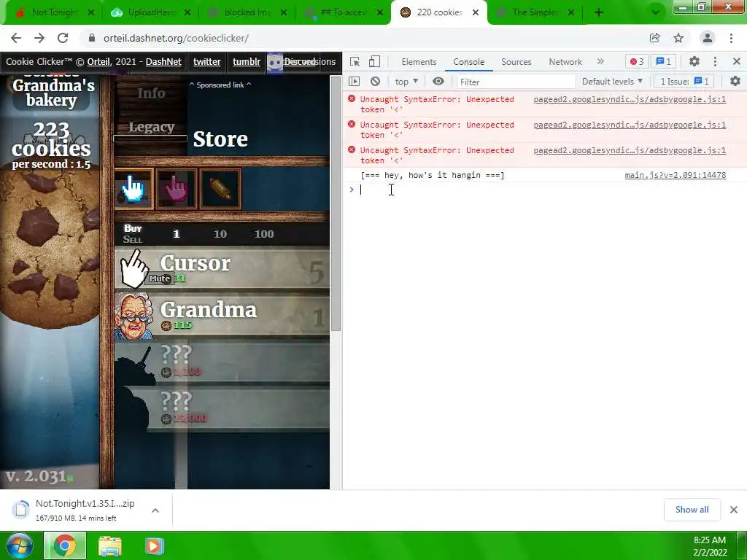The height and width of the screenshot is (560, 747).
Task: Open the top JavaScript context dropdown
Action: point(406,82)
